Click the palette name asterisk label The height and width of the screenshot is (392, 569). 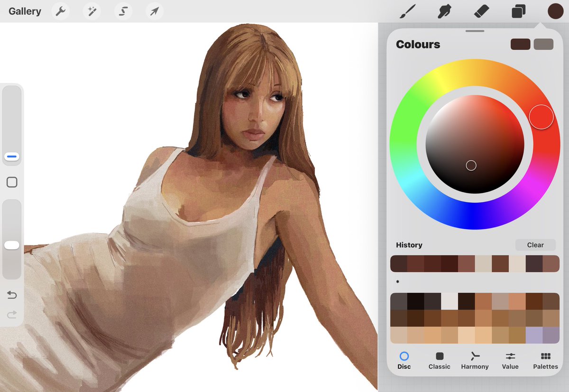(x=398, y=282)
